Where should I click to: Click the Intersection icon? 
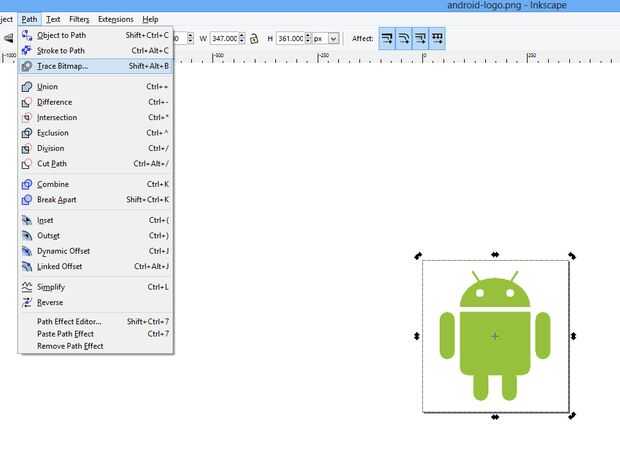pos(26,117)
